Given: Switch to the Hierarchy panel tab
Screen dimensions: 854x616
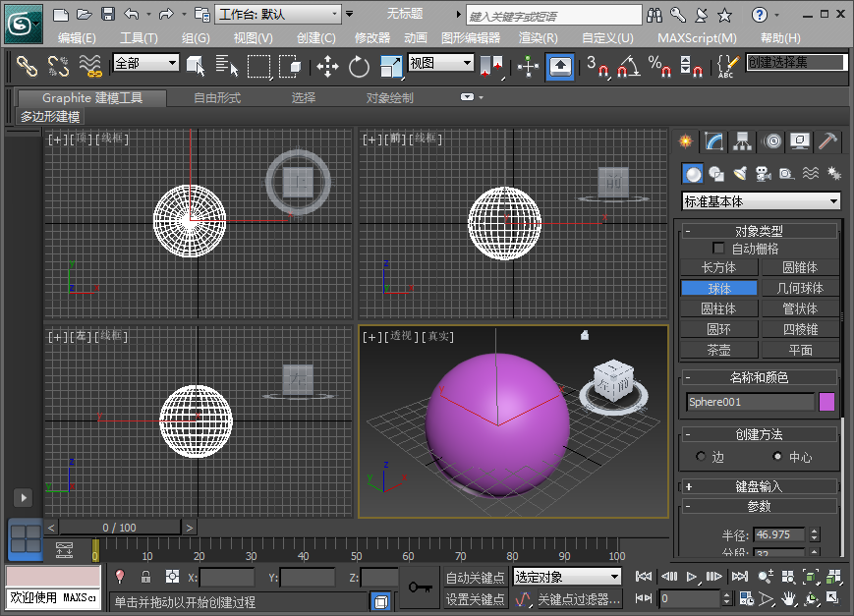Looking at the screenshot, I should (x=742, y=141).
